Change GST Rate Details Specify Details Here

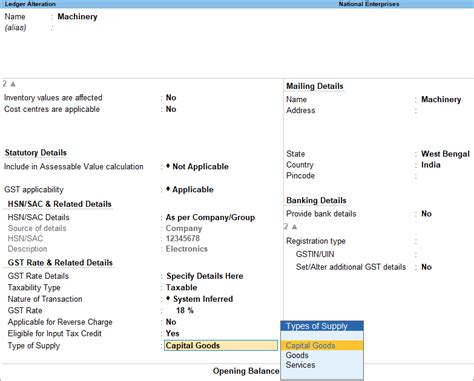[205, 276]
